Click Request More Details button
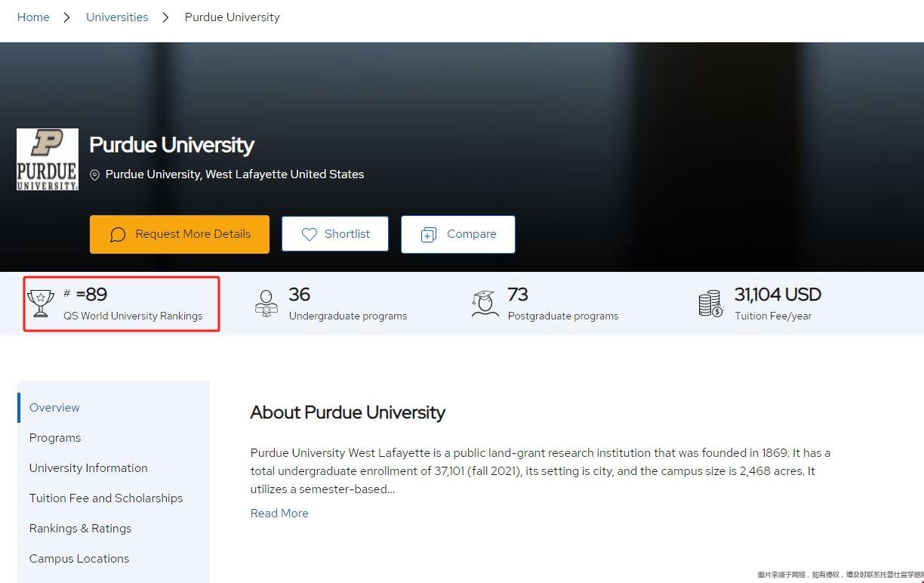Image resolution: width=924 pixels, height=583 pixels. 180,234
